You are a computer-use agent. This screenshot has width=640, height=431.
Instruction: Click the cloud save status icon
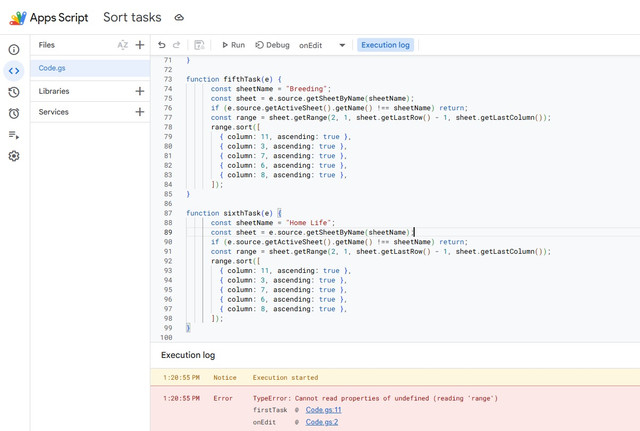(179, 18)
